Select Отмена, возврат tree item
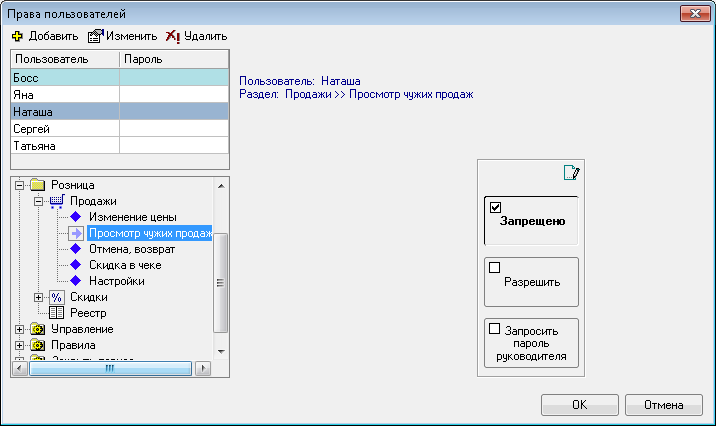Image resolution: width=716 pixels, height=426 pixels. pos(132,249)
